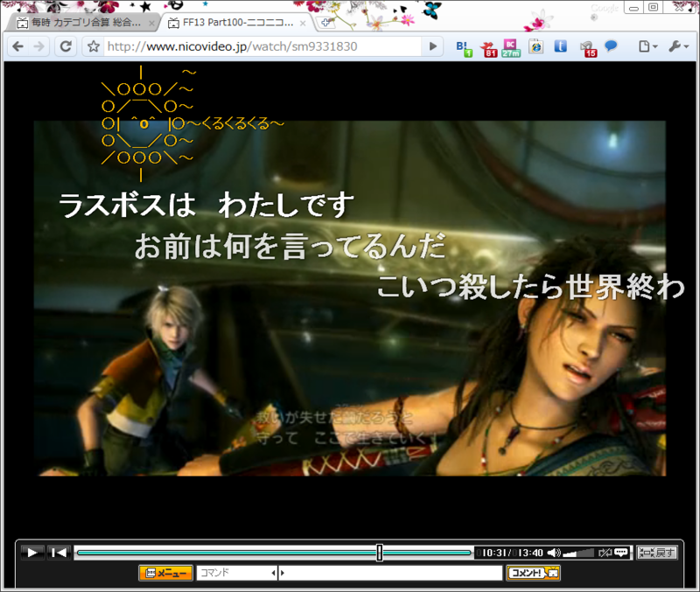Play the video with the play button

pyautogui.click(x=32, y=553)
